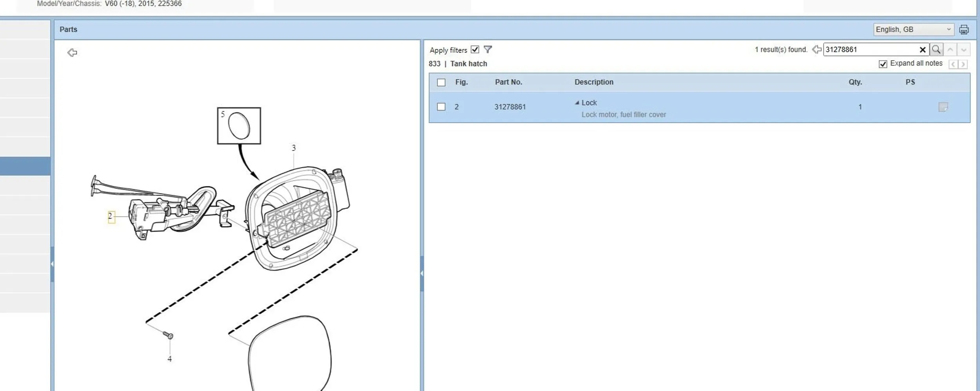
Task: Open the English, GB language dropdown
Action: 913,29
